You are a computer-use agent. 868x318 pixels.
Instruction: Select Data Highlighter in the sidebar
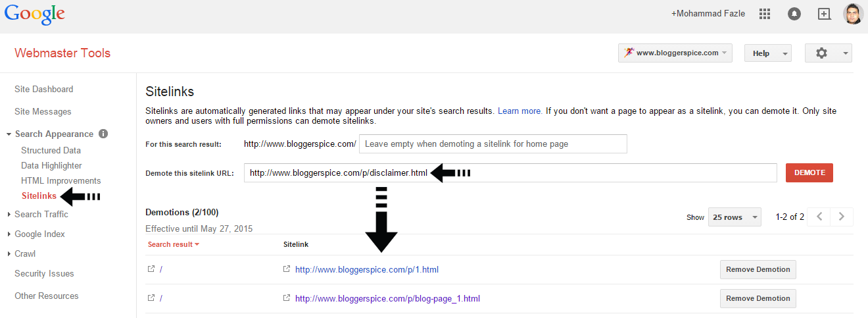pos(51,165)
